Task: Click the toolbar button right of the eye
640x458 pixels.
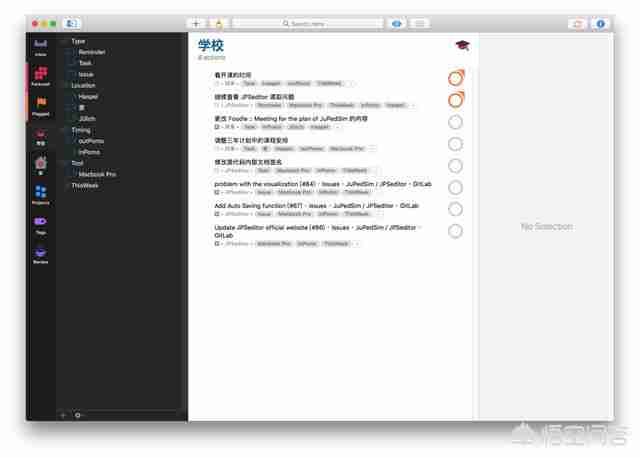Action: pos(420,24)
